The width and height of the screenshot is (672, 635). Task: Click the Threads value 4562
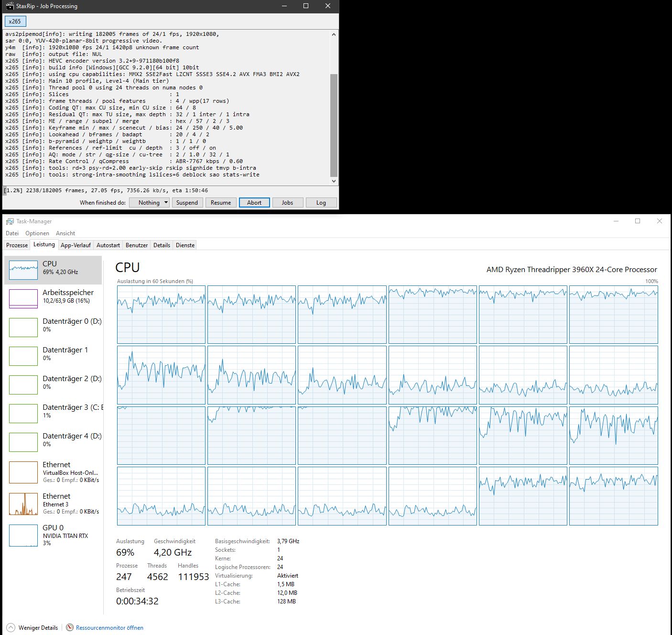(158, 577)
